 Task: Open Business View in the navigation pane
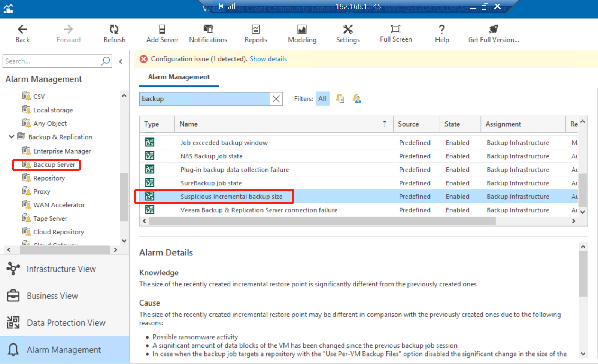(64, 296)
